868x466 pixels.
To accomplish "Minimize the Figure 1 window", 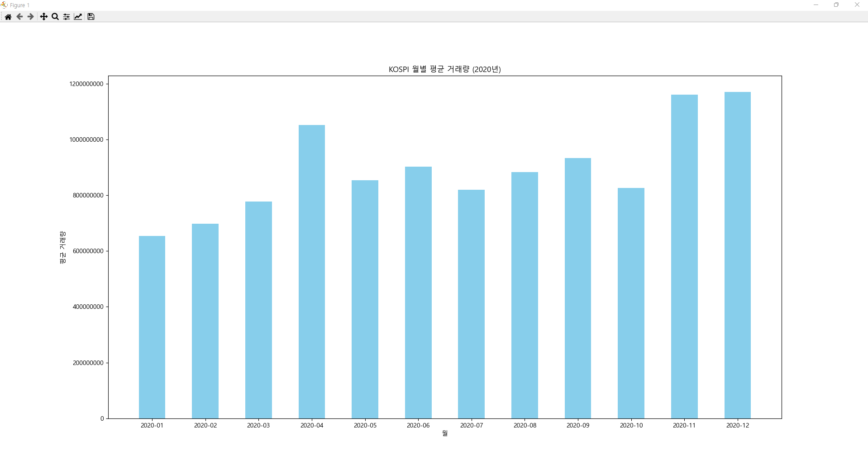I will (816, 5).
